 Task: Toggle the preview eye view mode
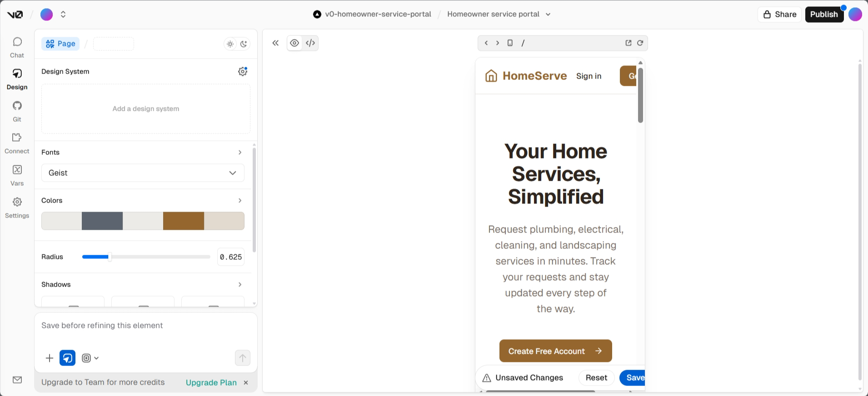(294, 43)
